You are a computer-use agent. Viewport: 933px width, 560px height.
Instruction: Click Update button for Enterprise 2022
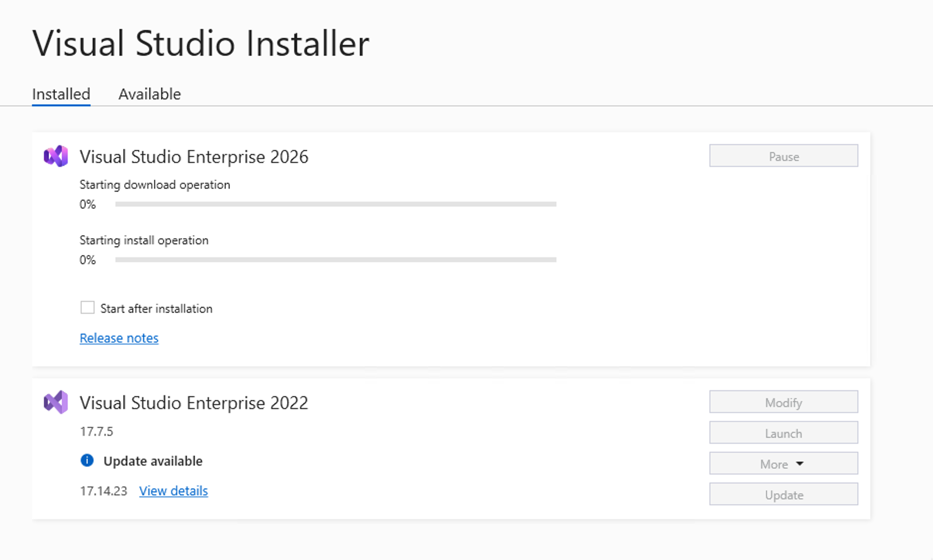(x=783, y=494)
